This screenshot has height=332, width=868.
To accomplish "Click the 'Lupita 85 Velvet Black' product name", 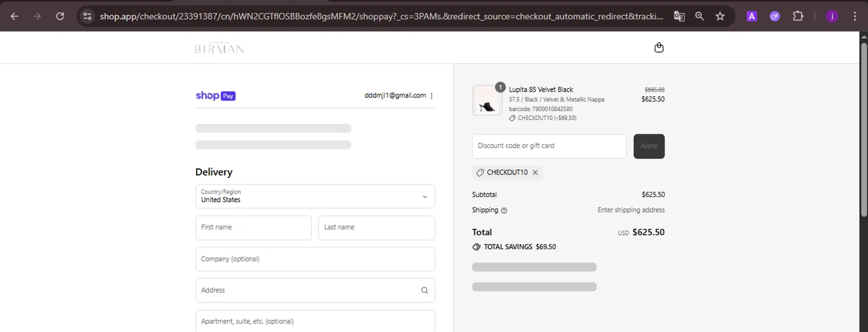I will coord(541,89).
